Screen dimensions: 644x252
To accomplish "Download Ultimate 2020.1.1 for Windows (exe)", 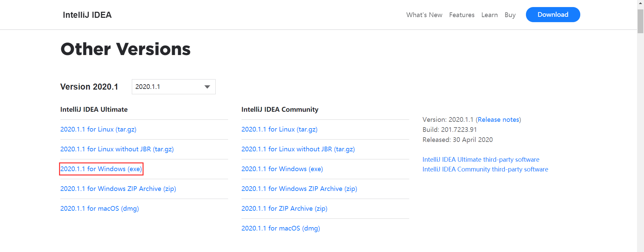I will [101, 169].
